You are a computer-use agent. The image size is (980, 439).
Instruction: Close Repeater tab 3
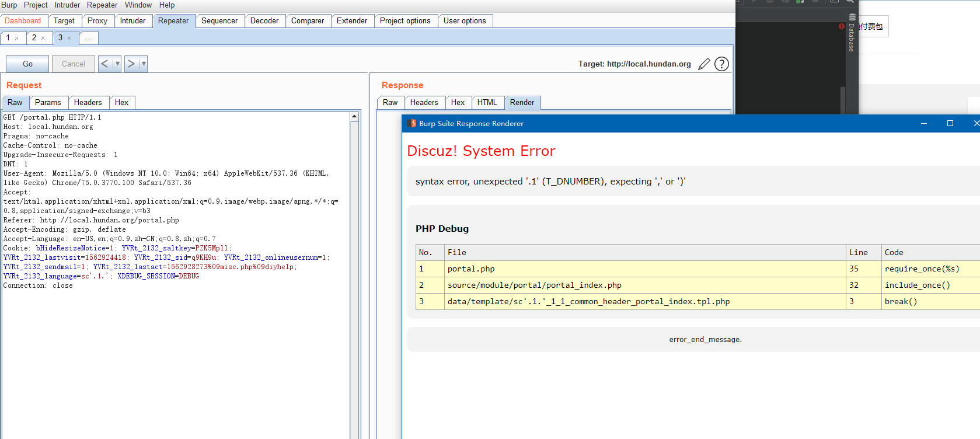click(69, 38)
